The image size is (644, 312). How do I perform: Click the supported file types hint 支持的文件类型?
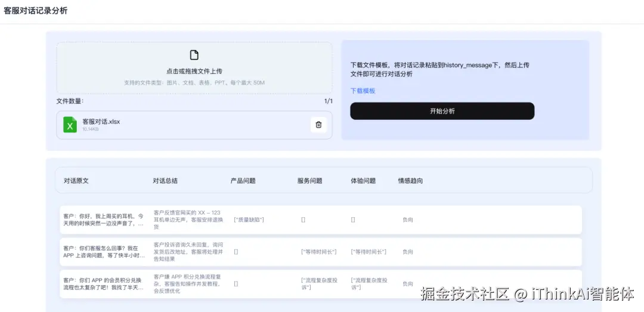(x=194, y=83)
